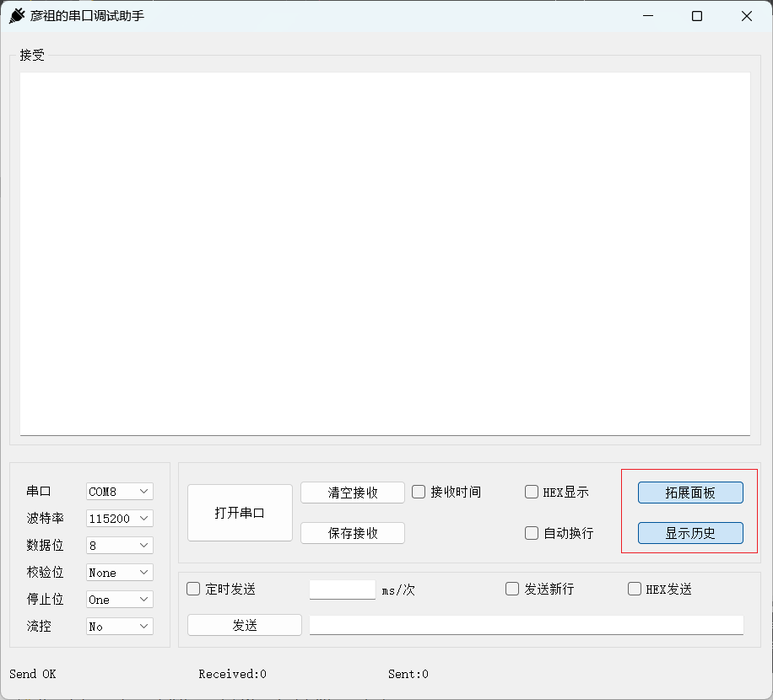Viewport: 773px width, 700px height.
Task: Enable the 自动换行 checkbox
Action: point(532,533)
